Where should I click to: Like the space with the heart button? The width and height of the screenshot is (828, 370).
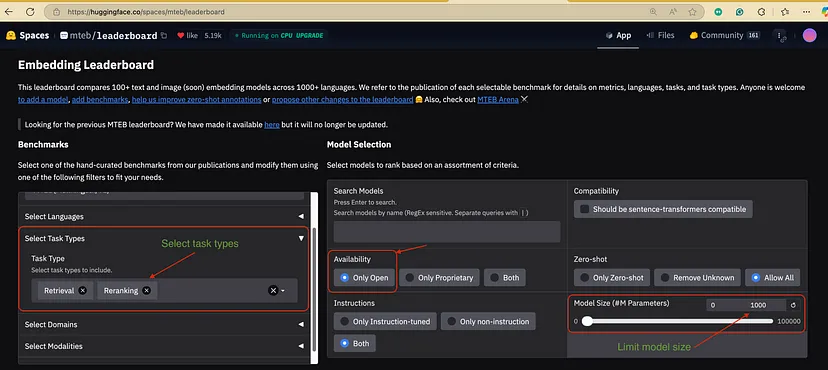tap(187, 35)
